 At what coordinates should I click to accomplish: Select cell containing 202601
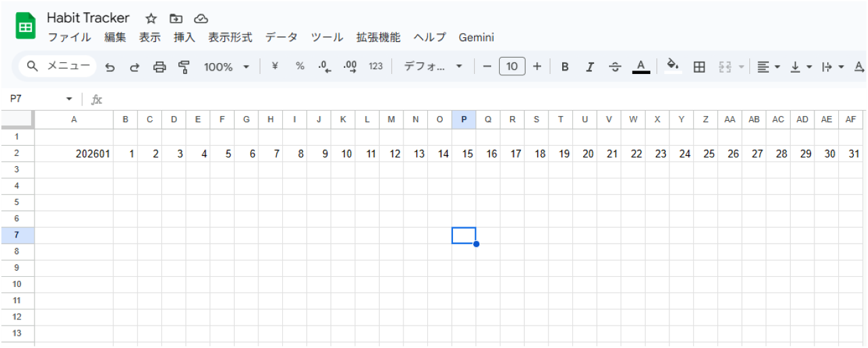74,154
